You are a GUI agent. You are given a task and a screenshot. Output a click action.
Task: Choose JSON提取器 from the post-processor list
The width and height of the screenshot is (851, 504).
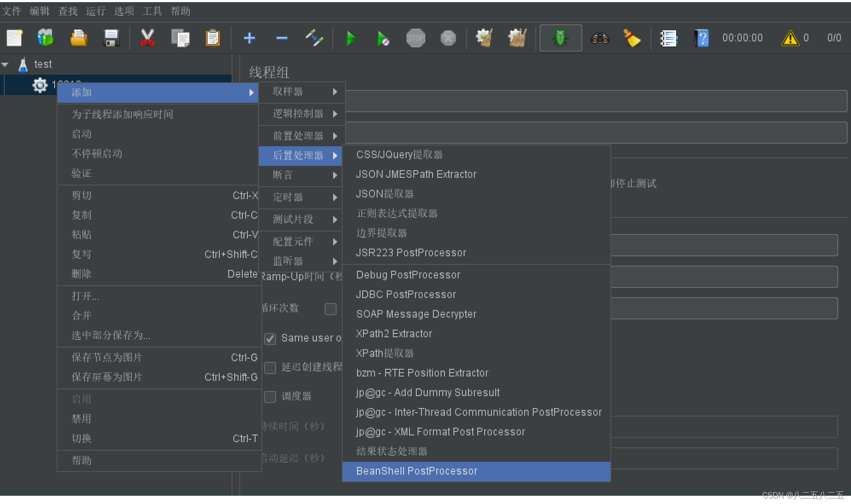[x=385, y=194]
